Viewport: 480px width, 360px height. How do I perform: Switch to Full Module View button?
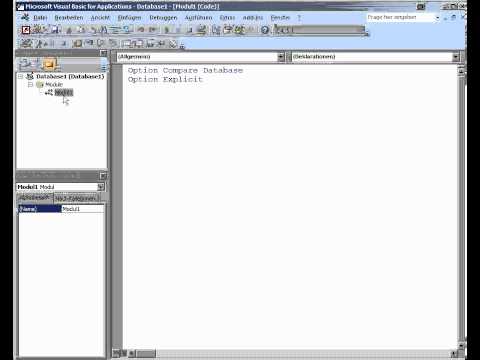(123, 353)
